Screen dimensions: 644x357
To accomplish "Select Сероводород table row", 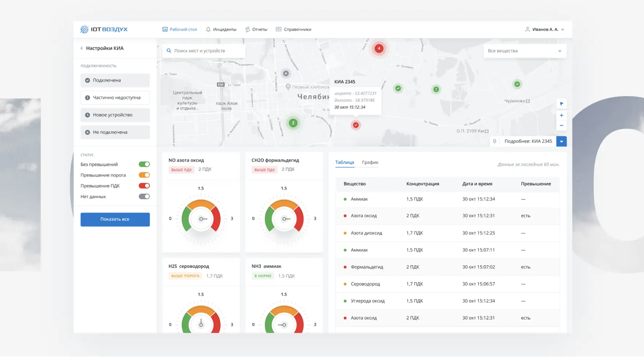I will pos(447,284).
